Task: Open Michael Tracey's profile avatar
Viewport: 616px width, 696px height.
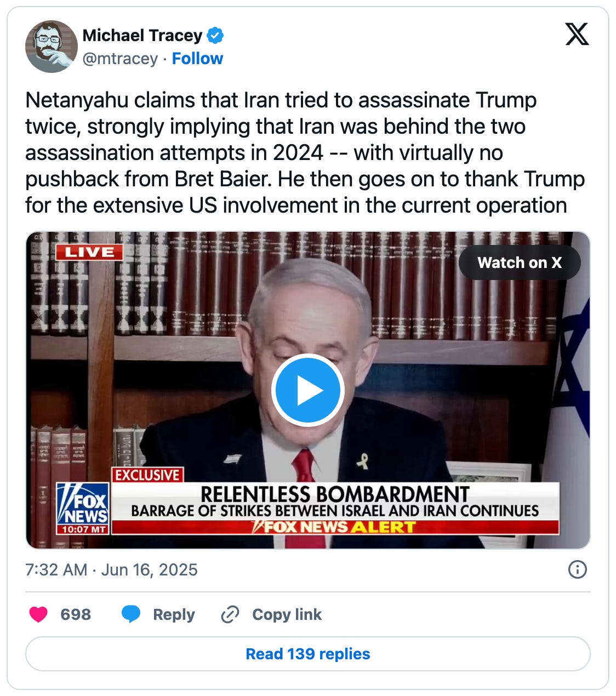Action: 52,47
